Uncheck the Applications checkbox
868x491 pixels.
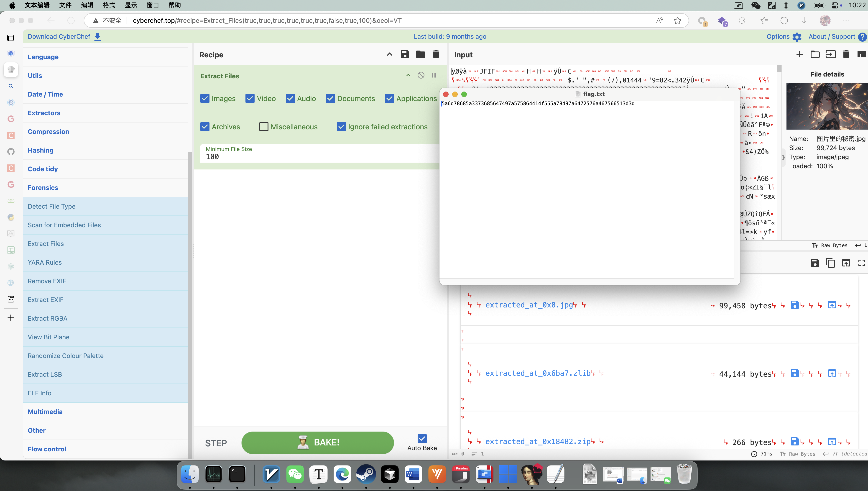pos(390,98)
